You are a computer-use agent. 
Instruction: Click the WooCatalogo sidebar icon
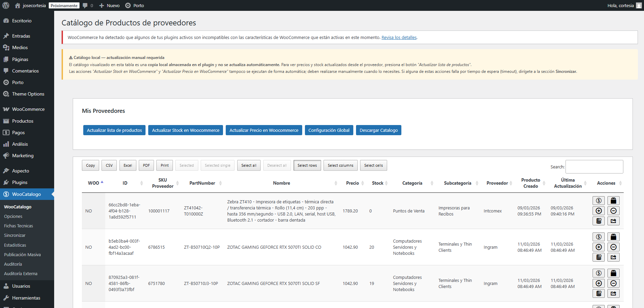6,194
